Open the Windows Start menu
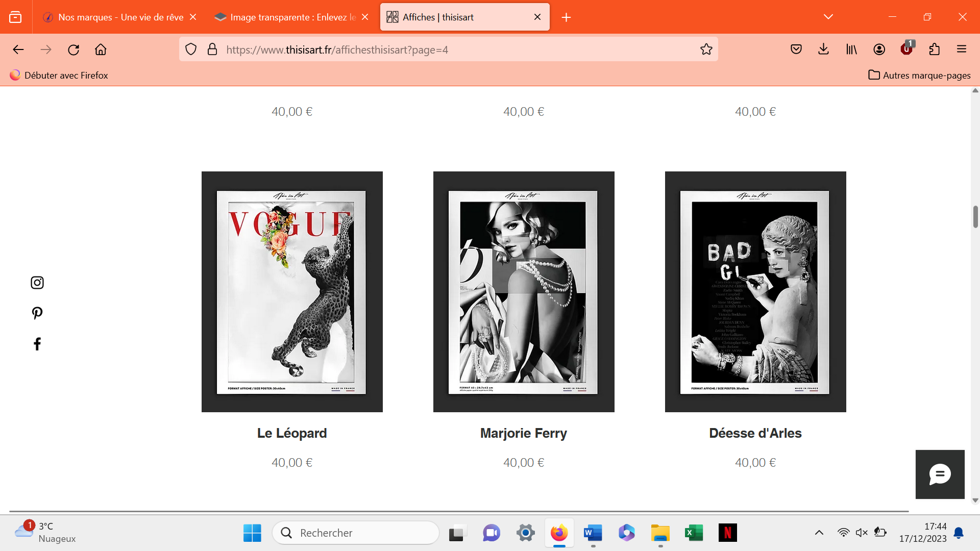 (252, 533)
